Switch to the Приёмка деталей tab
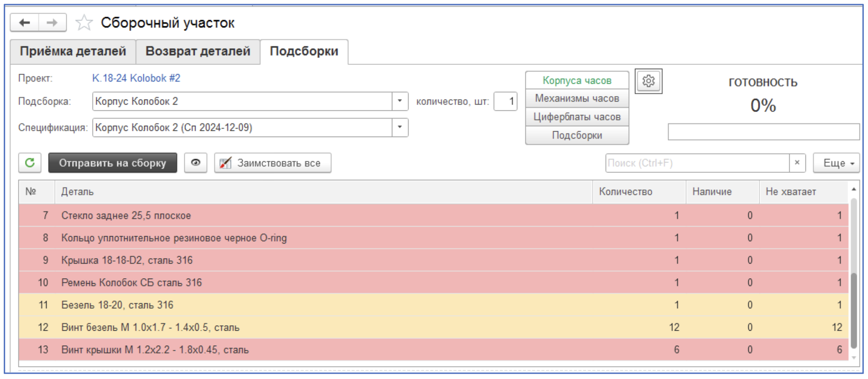 tap(73, 51)
